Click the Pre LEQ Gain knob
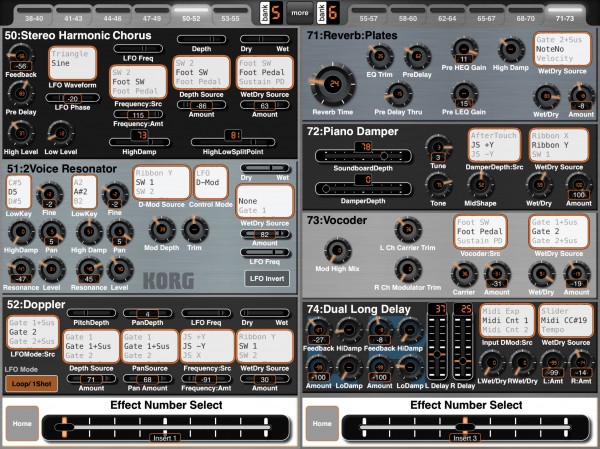600x449 pixels. coord(464,95)
